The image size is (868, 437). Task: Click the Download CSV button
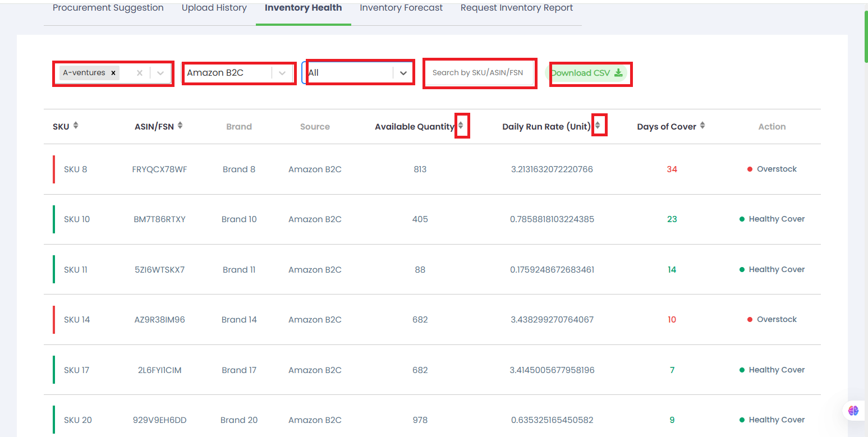click(x=586, y=73)
